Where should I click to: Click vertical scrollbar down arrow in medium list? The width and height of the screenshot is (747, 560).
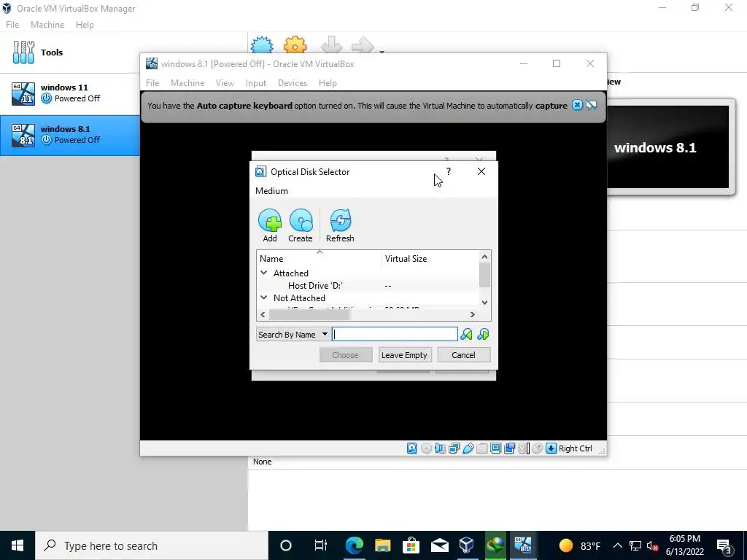click(484, 303)
